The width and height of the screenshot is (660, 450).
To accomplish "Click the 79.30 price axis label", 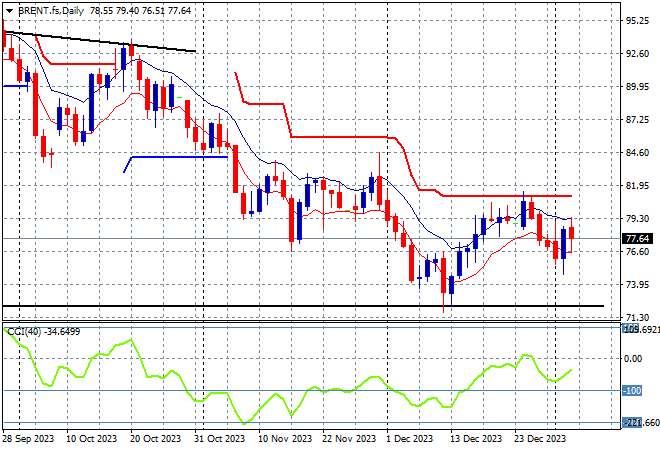I will tap(637, 218).
